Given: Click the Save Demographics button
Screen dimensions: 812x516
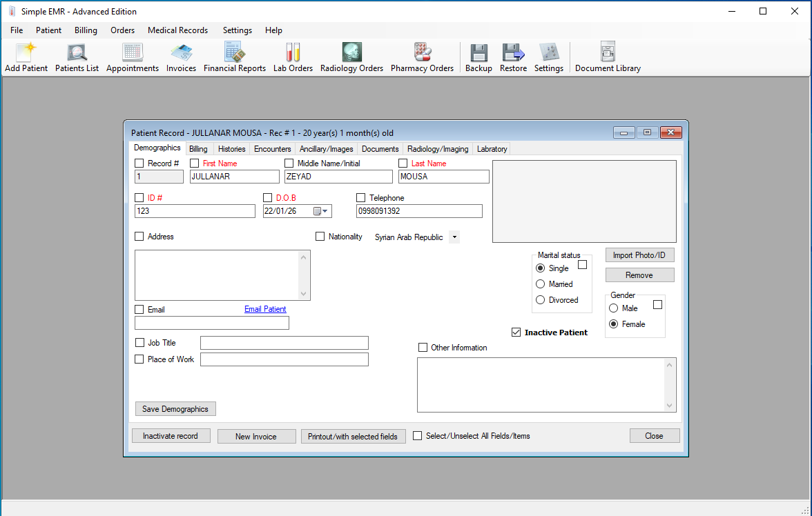Looking at the screenshot, I should 175,408.
